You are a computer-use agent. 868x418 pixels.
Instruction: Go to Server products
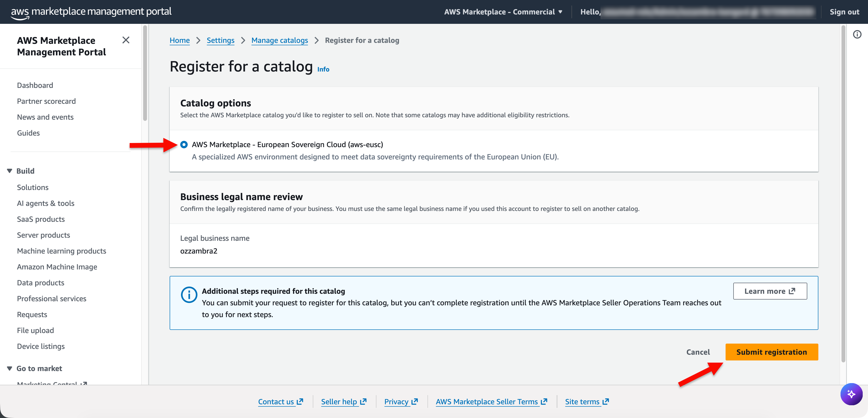[x=44, y=235]
